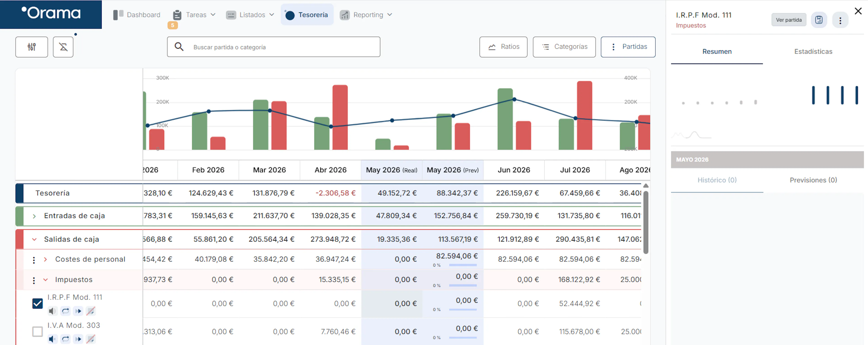Click the Ratios button

click(x=503, y=47)
